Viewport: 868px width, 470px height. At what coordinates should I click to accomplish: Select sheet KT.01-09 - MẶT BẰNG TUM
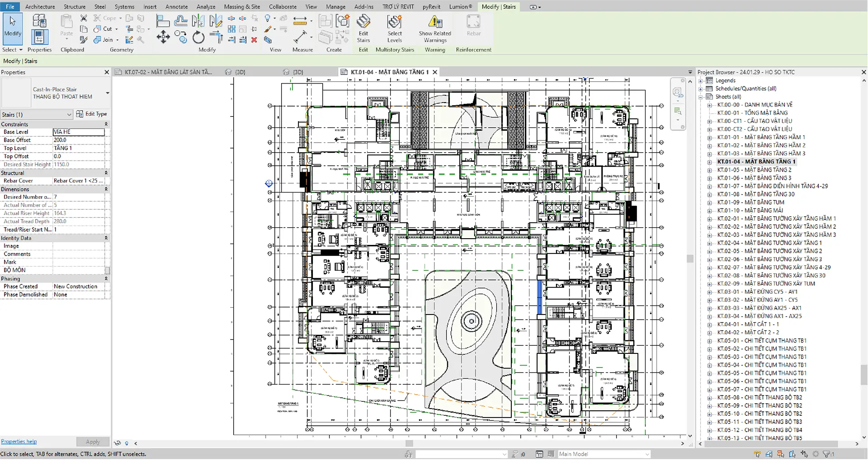tap(750, 202)
